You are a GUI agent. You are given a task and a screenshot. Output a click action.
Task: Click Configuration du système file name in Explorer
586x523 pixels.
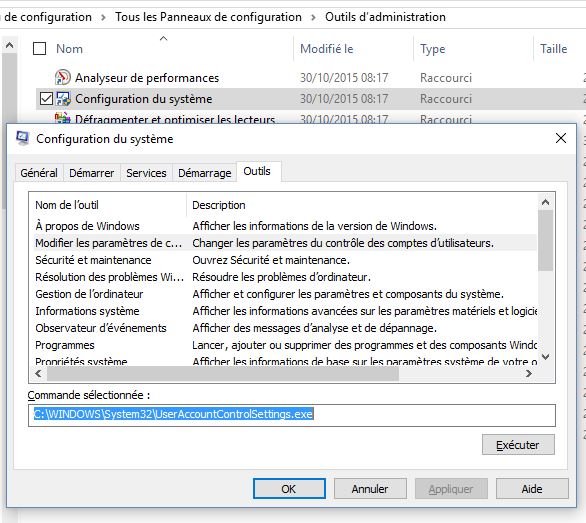[x=144, y=99]
